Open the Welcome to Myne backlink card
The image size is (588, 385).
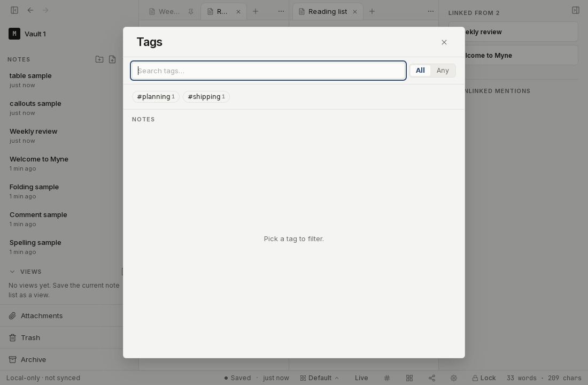[x=521, y=55]
